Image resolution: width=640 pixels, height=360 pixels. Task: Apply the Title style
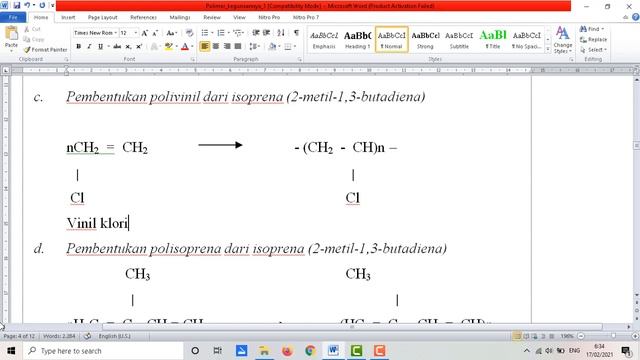(x=493, y=40)
